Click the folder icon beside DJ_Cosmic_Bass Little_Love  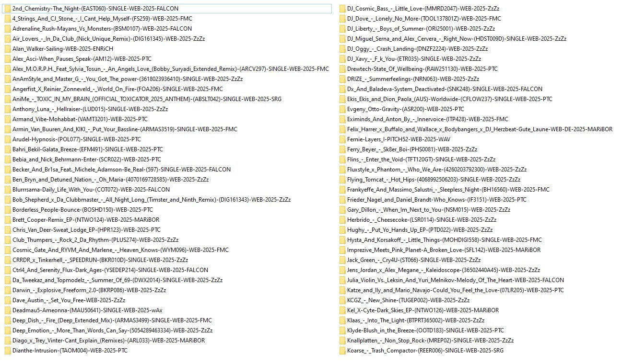tap(342, 9)
